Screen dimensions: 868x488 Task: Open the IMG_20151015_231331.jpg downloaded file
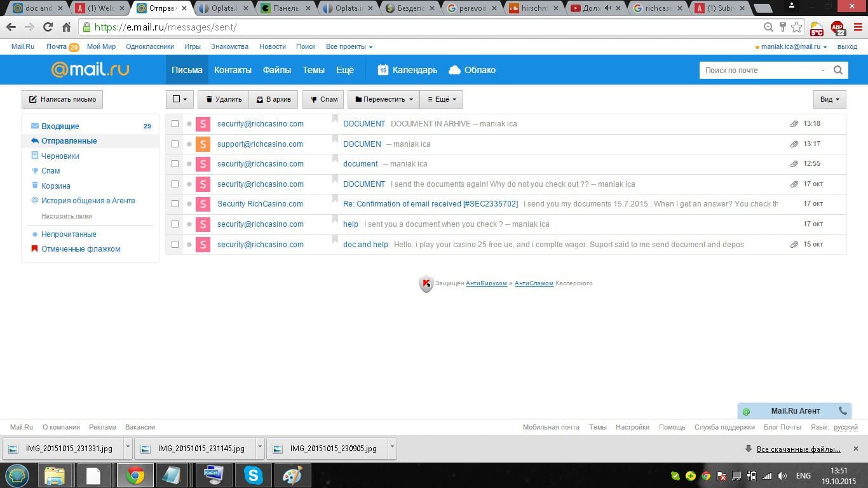63,448
